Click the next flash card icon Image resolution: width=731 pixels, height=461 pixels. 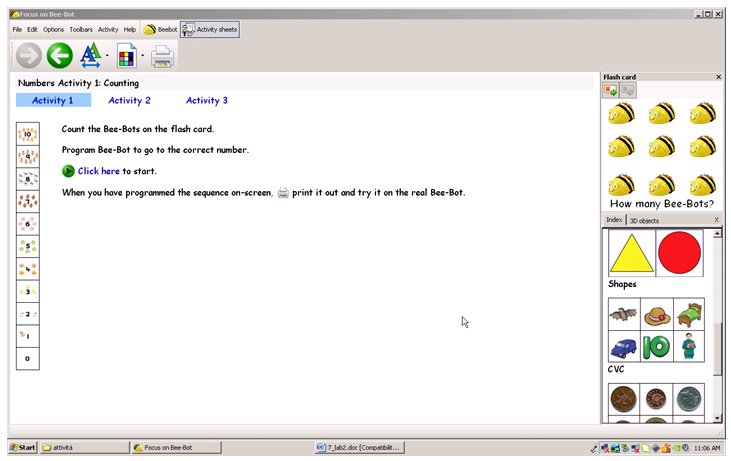click(x=611, y=89)
